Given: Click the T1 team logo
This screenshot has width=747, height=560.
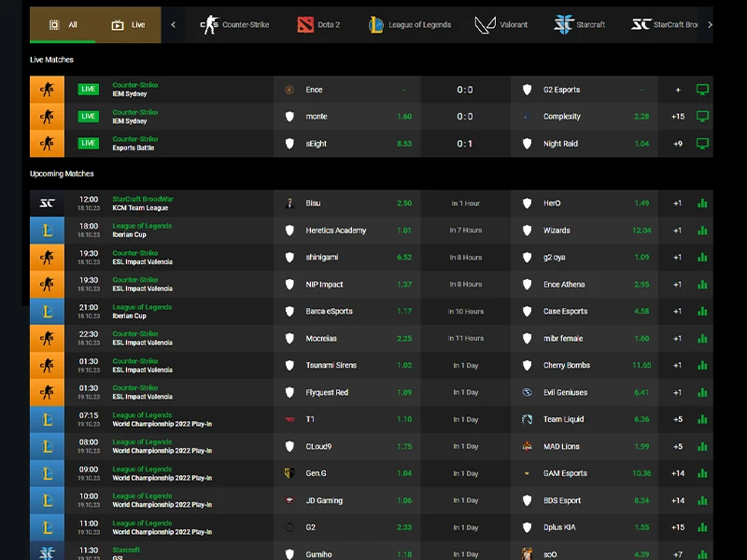Looking at the screenshot, I should [x=289, y=419].
